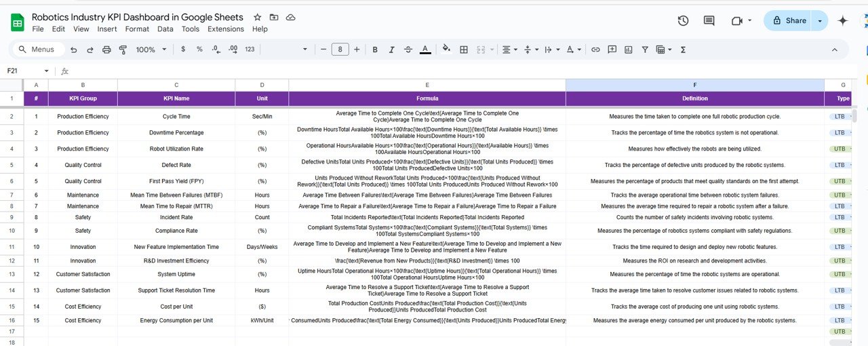This screenshot has height=346, width=868.
Task: Open the fill color picker
Action: pos(446,50)
